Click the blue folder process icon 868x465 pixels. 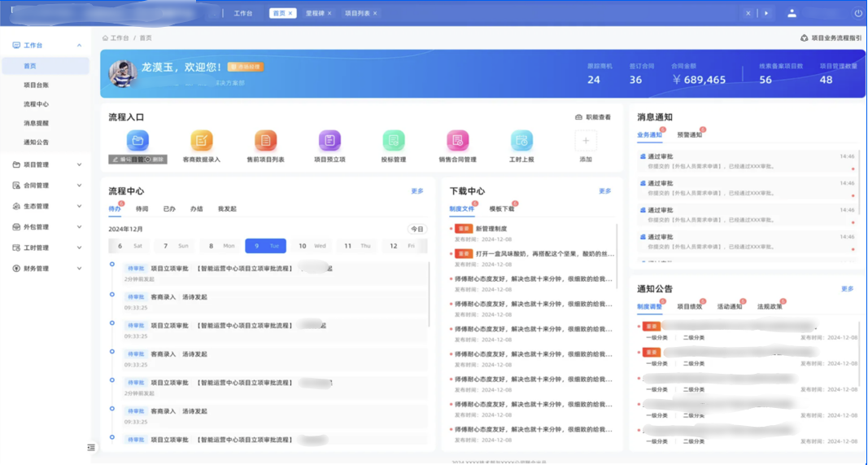[x=137, y=141]
